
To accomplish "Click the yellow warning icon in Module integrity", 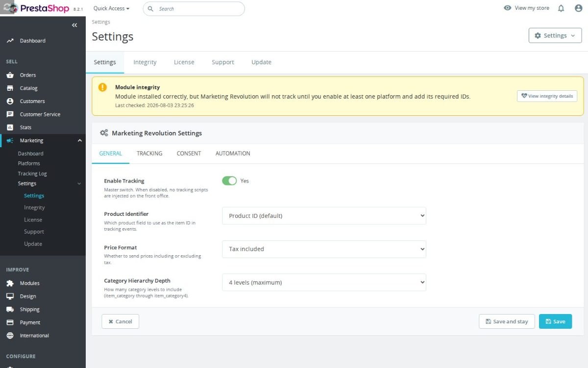I will [x=102, y=87].
